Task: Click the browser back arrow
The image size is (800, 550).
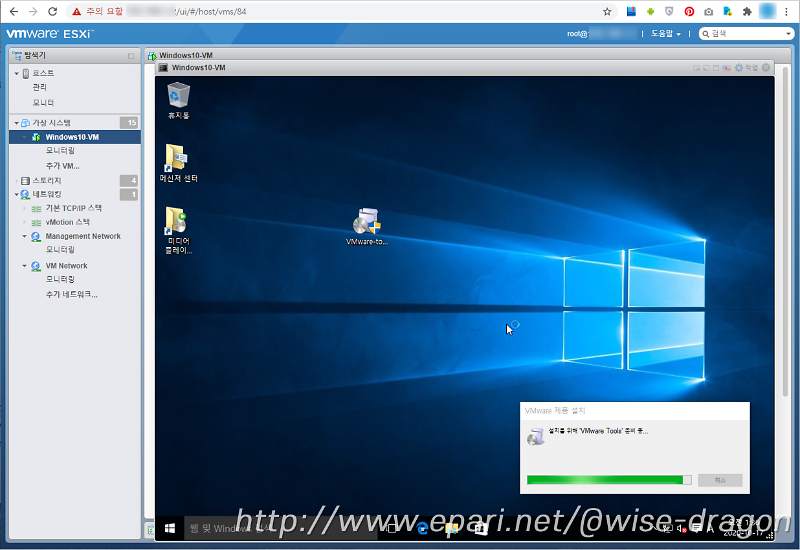Action: 14,11
